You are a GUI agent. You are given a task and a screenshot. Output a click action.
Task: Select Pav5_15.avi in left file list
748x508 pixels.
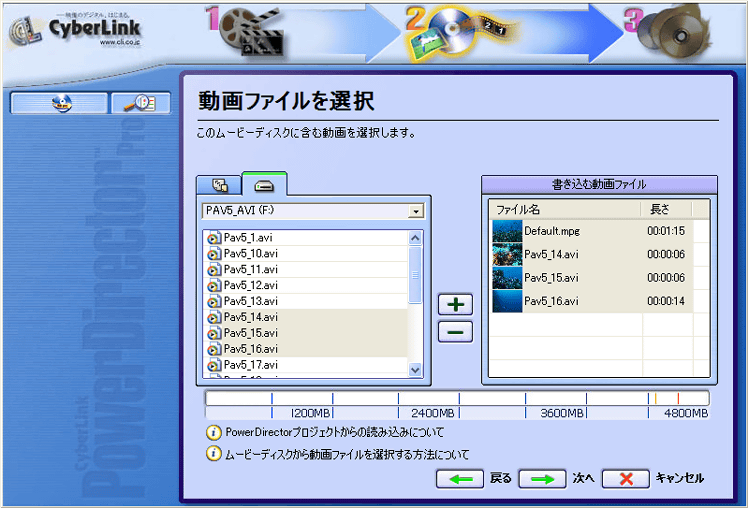point(305,333)
